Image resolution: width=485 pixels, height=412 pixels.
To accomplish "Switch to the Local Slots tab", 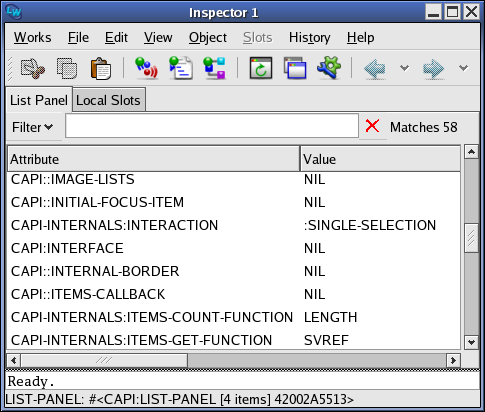I will 108,100.
